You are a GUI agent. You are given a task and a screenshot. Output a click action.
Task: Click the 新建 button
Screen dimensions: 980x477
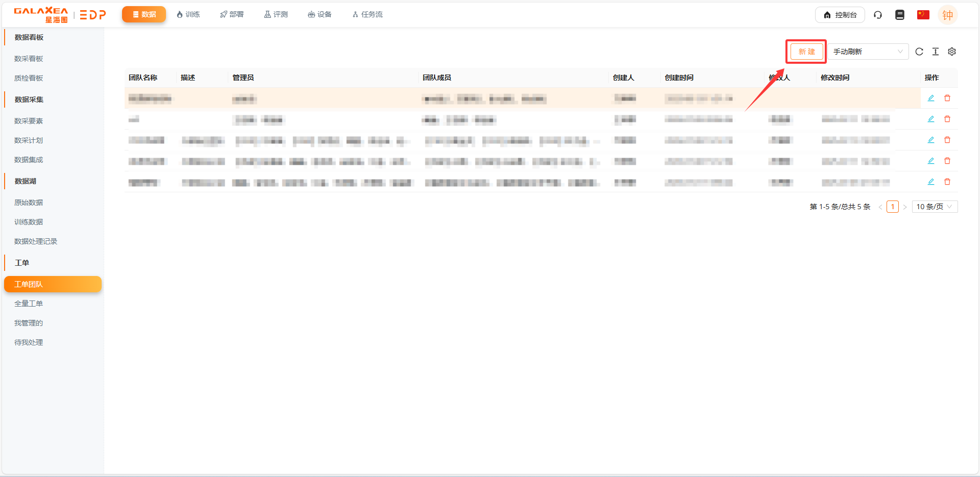pos(806,52)
